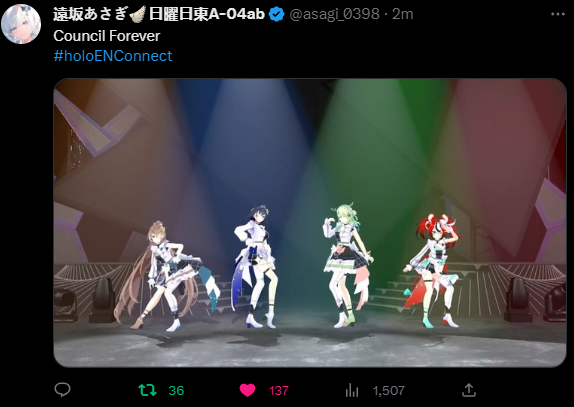574x407 pixels.
Task: Click the blue verified badge
Action: coord(276,14)
